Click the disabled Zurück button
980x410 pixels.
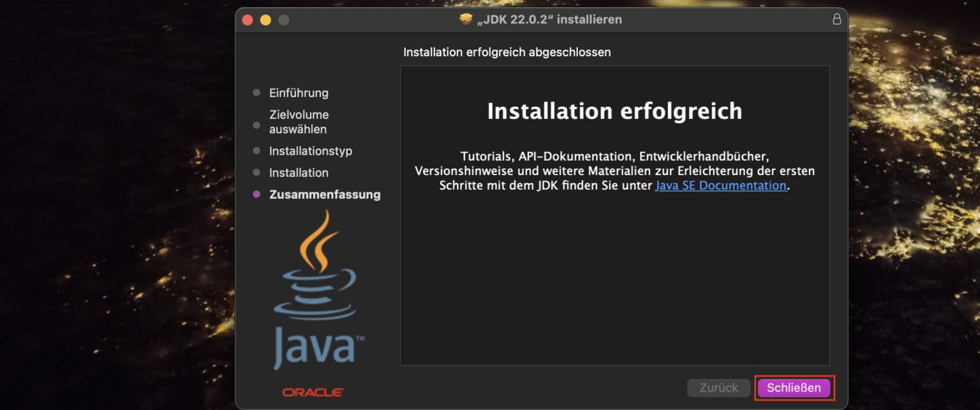[718, 388]
